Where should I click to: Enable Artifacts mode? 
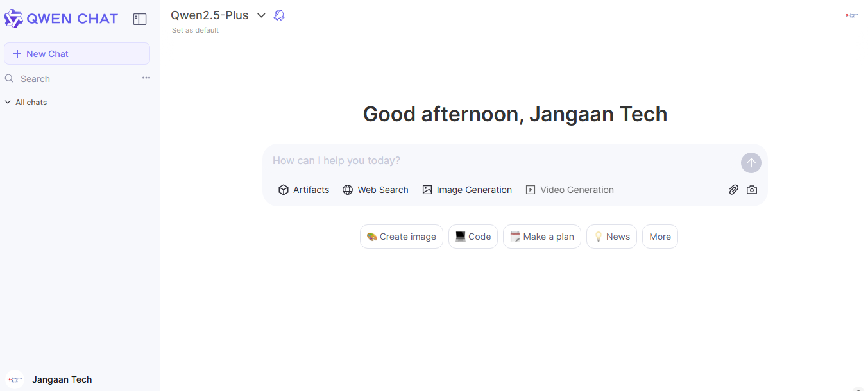[303, 190]
